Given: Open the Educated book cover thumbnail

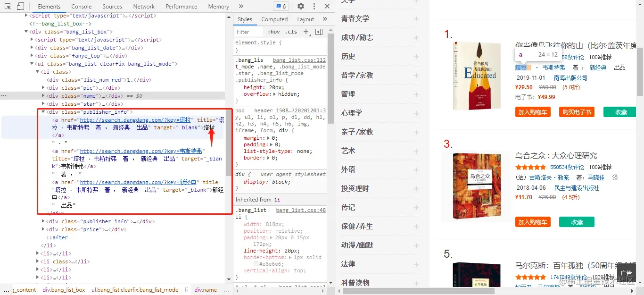Looking at the screenshot, I should (477, 76).
